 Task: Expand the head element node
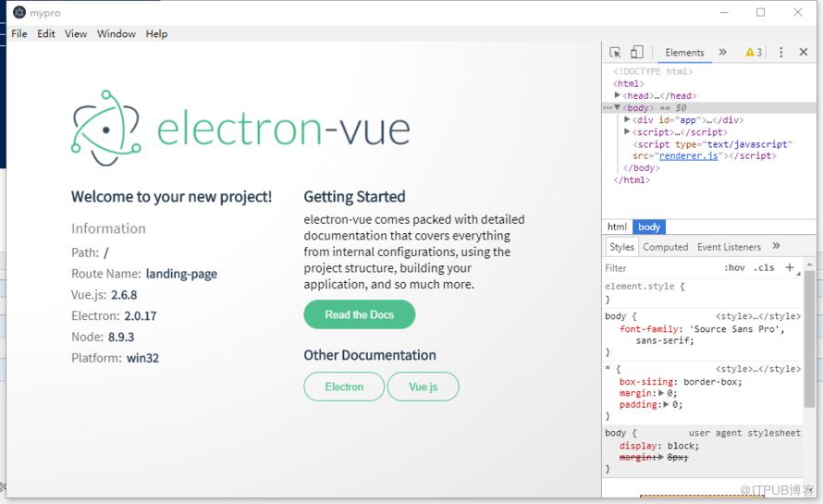[618, 95]
